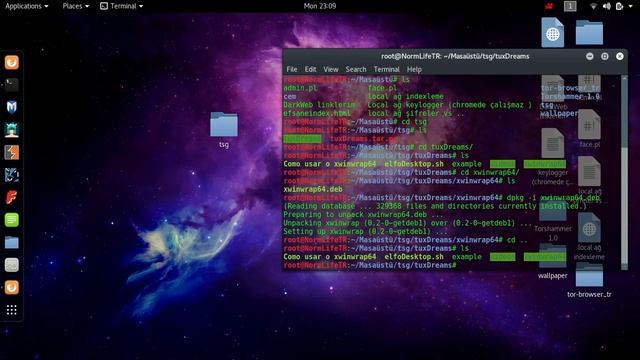
Task: Click the wallpaper desktop label
Action: click(x=552, y=276)
